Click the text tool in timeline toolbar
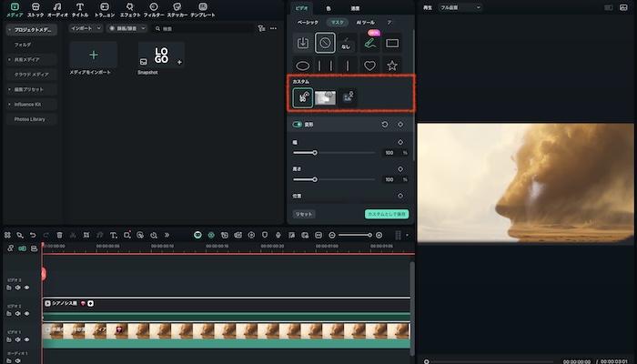Screen dimensions: 637x364 113,235
